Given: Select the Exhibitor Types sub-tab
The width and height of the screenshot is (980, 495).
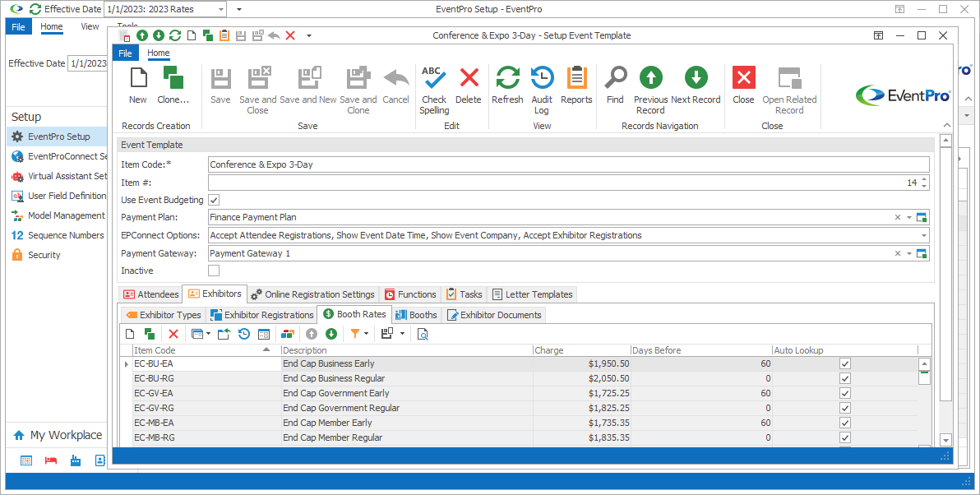Looking at the screenshot, I should coord(163,315).
